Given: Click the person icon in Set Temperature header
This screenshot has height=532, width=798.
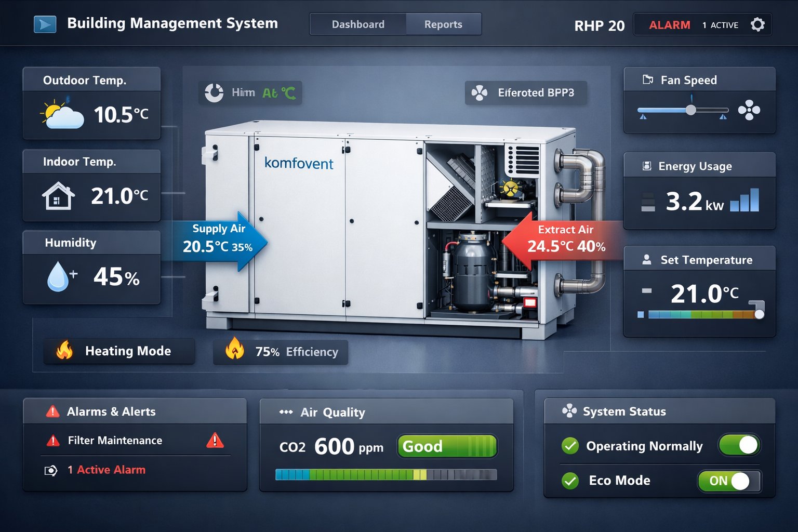Looking at the screenshot, I should [647, 259].
